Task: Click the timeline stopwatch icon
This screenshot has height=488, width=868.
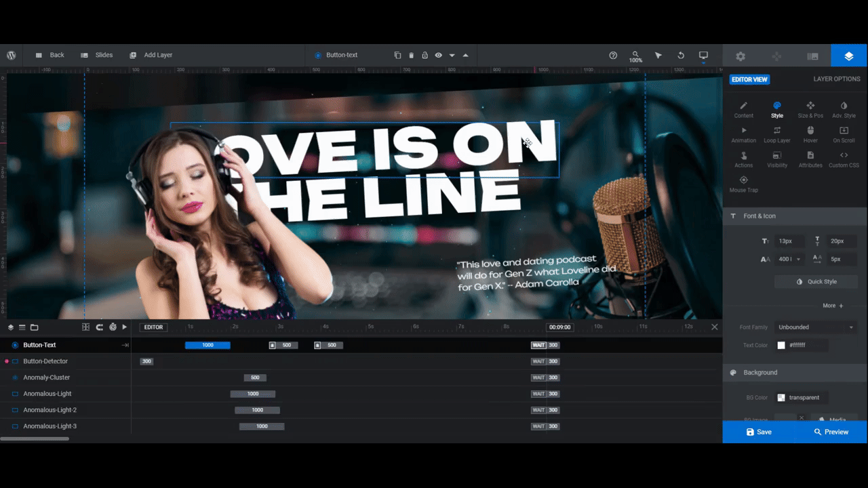Action: point(113,327)
